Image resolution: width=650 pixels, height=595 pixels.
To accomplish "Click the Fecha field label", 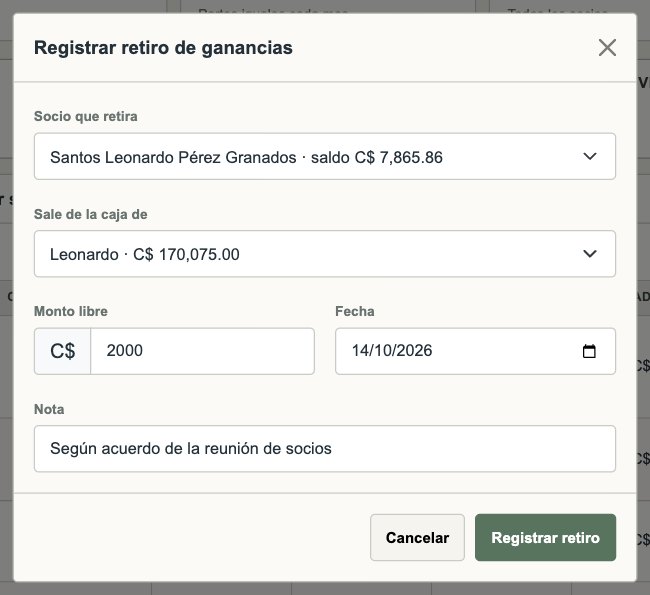I will [x=354, y=311].
